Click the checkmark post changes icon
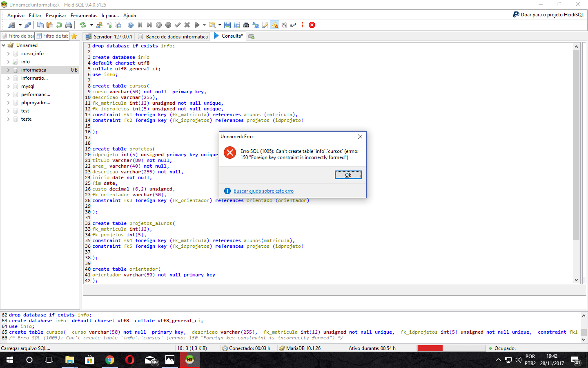 178,25
